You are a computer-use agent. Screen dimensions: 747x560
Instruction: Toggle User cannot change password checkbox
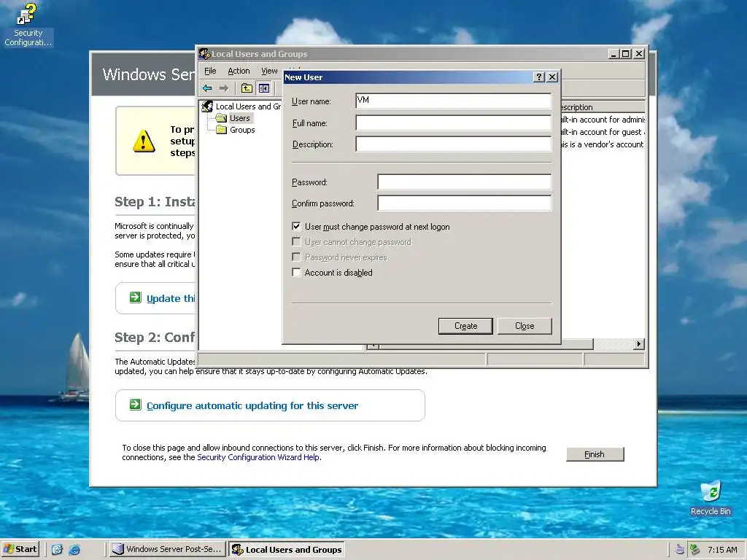[x=296, y=242]
